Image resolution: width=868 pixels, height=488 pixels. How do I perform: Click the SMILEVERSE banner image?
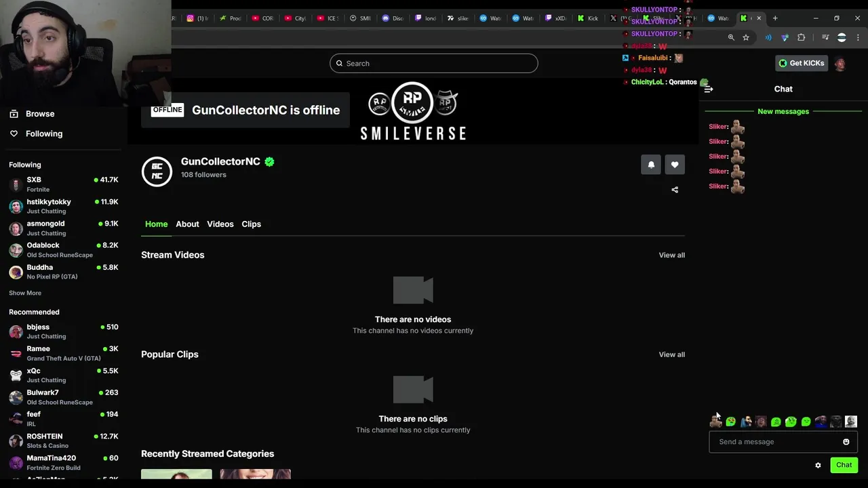(x=413, y=111)
